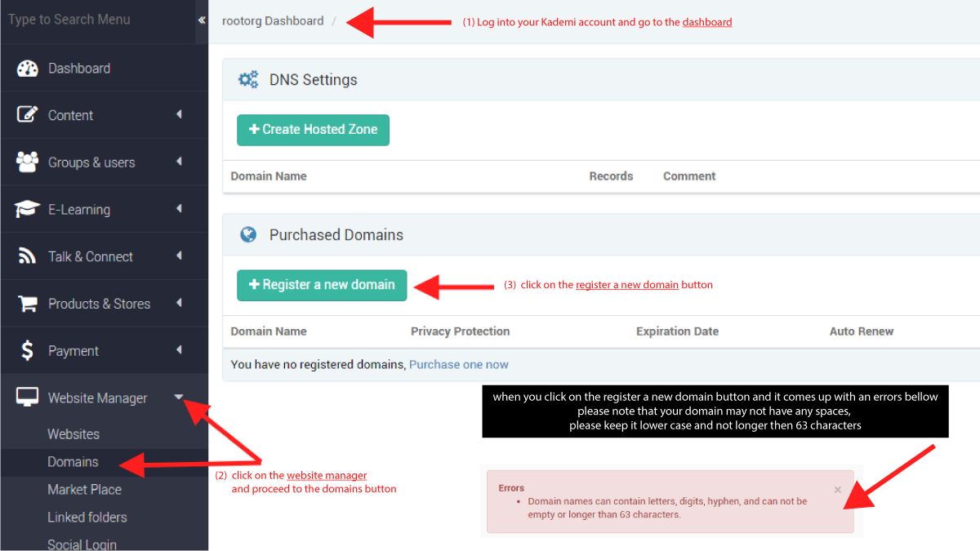Screen dimensions: 980x551
Task: Open the Market Place submenu item
Action: [84, 490]
